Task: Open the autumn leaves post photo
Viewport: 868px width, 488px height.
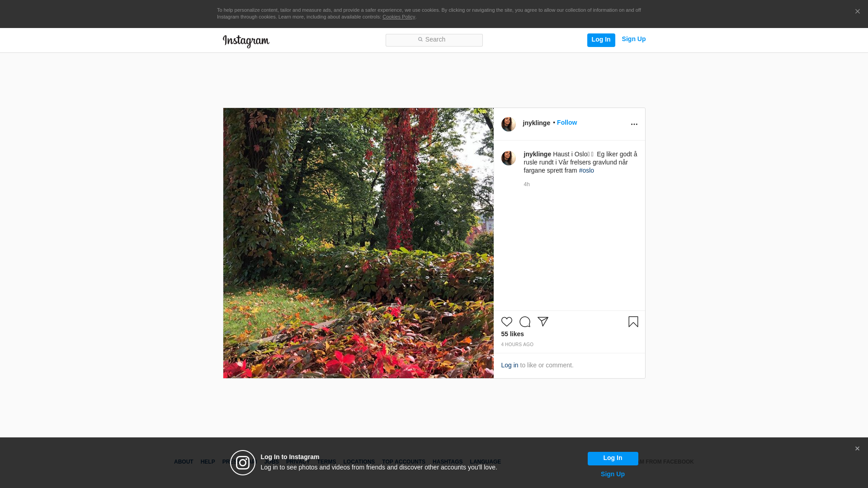Action: (358, 243)
